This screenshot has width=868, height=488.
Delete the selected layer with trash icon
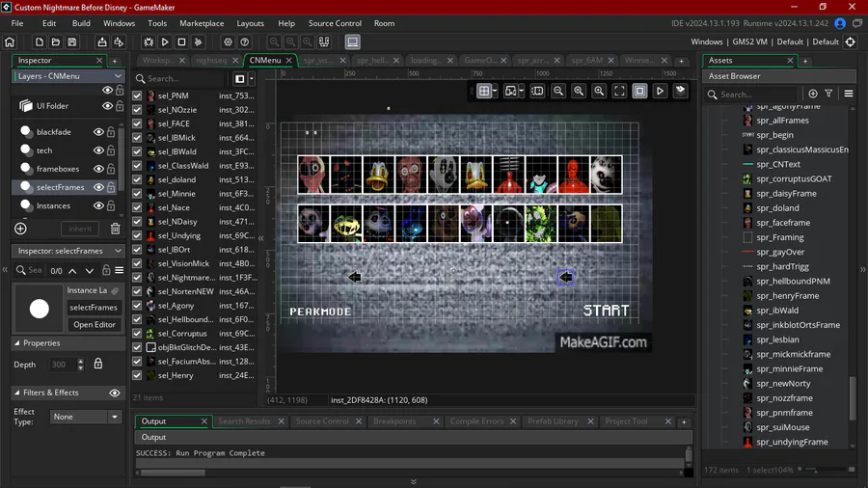pos(115,229)
